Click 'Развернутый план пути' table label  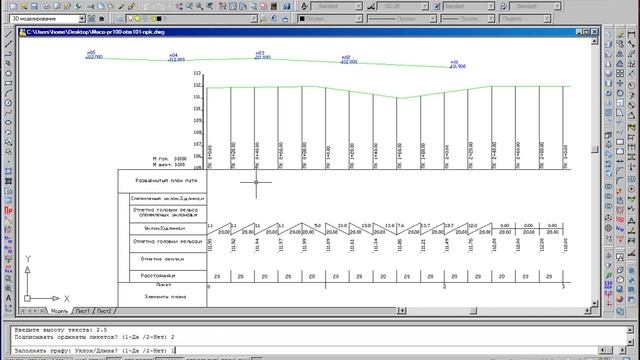[x=166, y=180]
